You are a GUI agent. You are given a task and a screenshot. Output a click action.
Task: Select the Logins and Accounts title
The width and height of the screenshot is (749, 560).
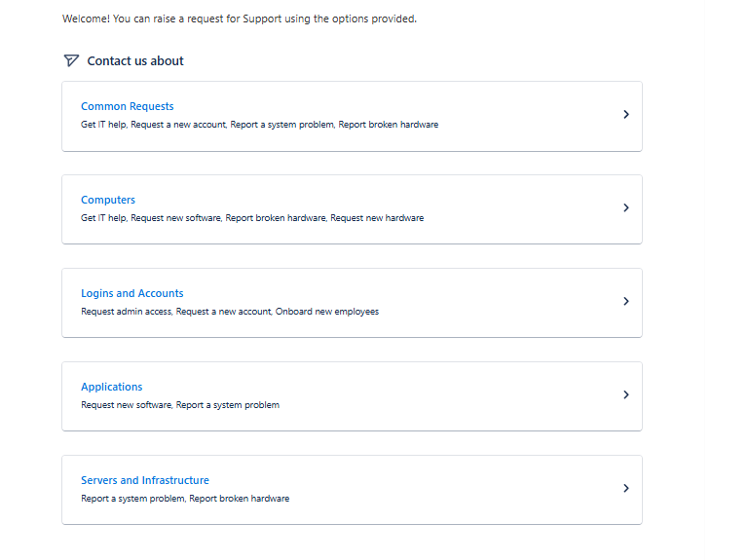(x=131, y=293)
